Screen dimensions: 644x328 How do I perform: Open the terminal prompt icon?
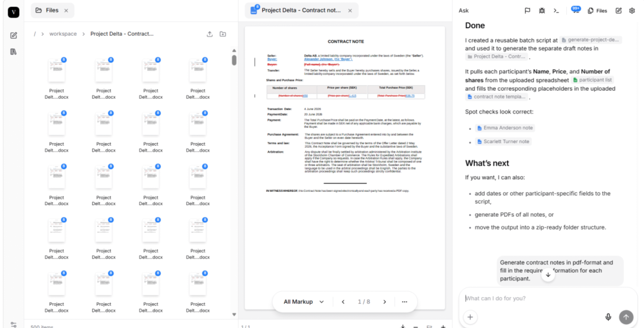pos(556,11)
